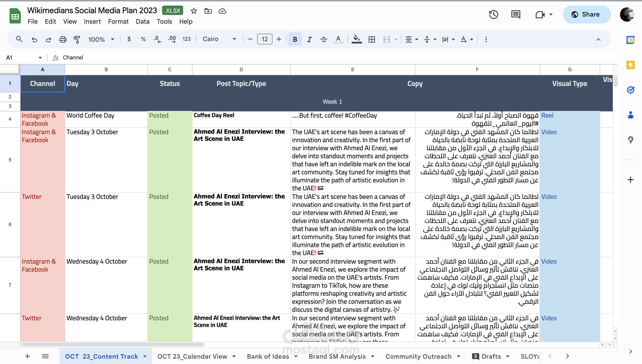This screenshot has width=642, height=364.
Task: Open the Insert menu
Action: [x=92, y=21]
